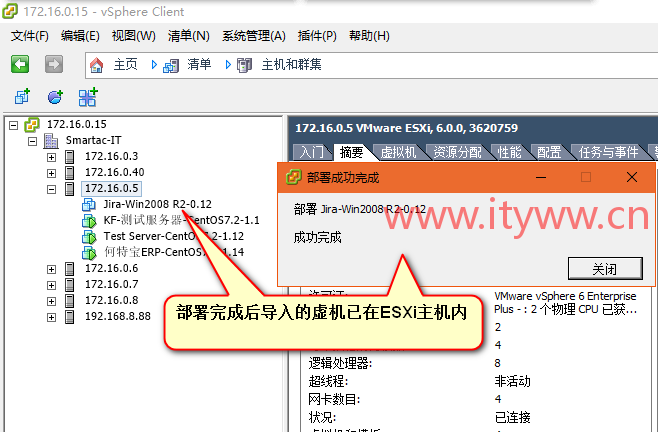The height and width of the screenshot is (432, 658).
Task: Open the 插件(P) menu
Action: pos(317,36)
